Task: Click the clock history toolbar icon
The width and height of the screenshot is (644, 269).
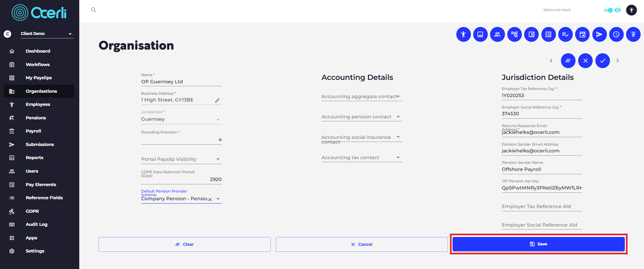Action: (616, 34)
